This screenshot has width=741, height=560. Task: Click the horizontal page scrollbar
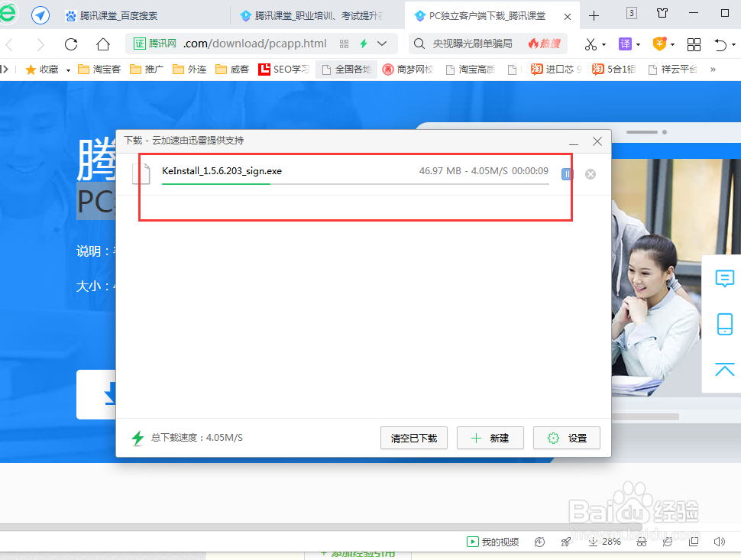(322, 527)
